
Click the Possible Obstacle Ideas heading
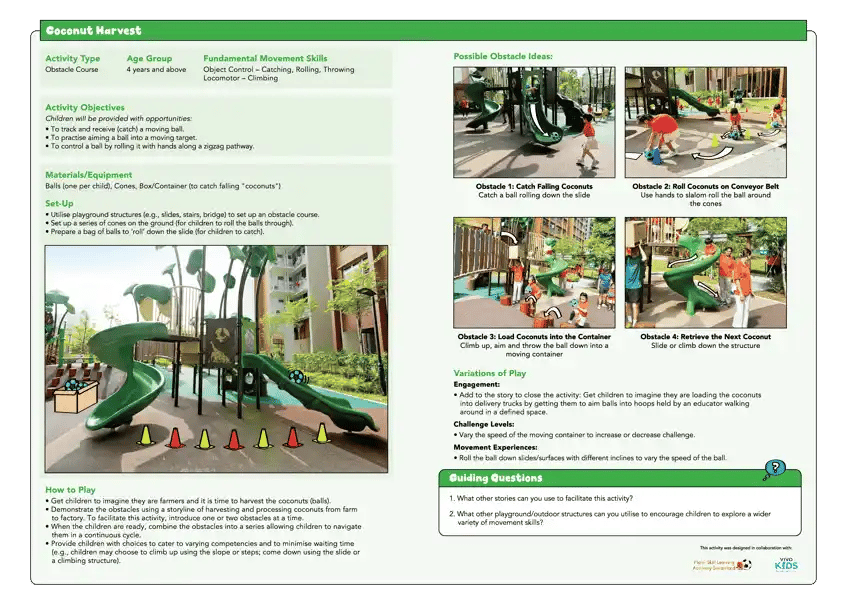[x=505, y=56]
